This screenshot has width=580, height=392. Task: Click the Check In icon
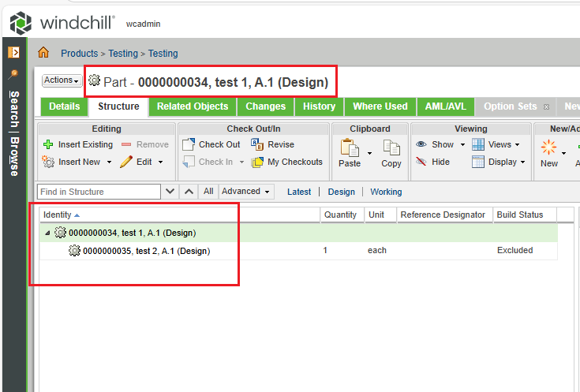click(189, 162)
